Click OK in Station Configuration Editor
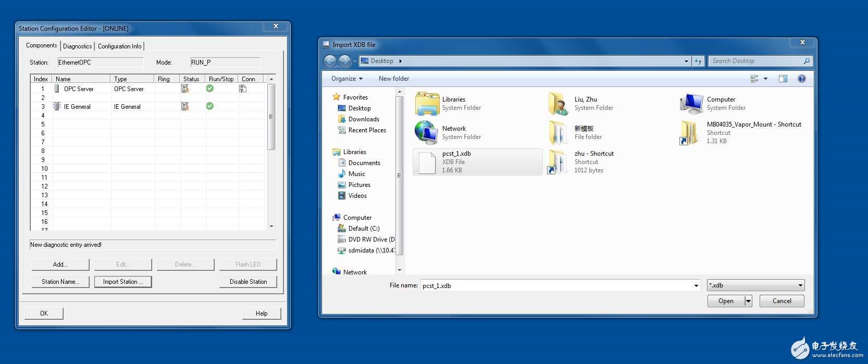The image size is (868, 364). pos(44,313)
